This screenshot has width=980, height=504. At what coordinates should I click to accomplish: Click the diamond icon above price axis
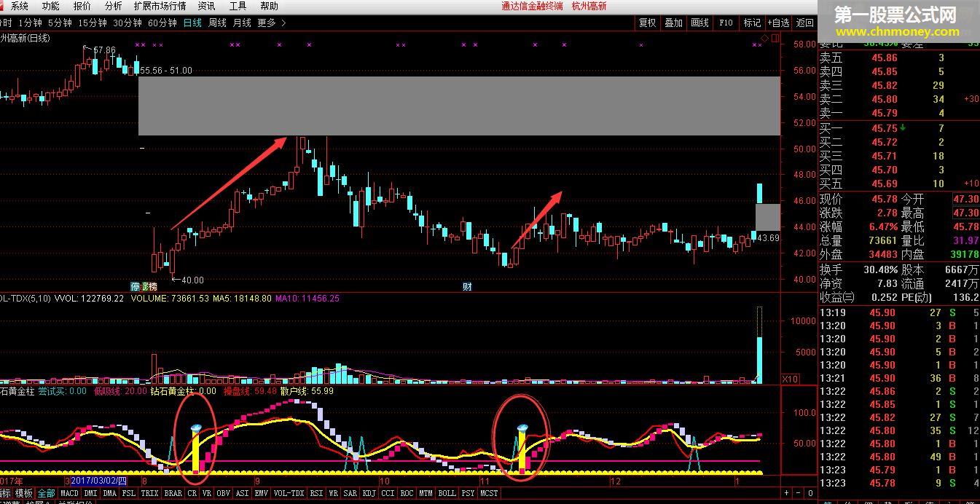(x=764, y=38)
